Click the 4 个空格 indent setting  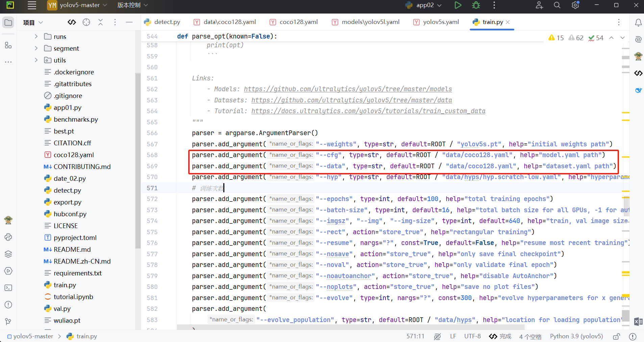[530, 337]
